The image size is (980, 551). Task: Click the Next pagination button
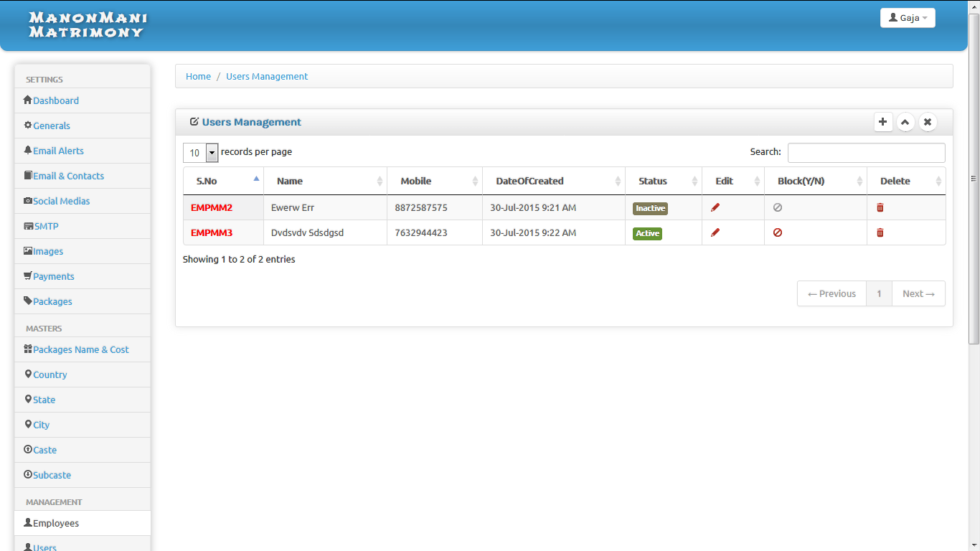tap(918, 293)
